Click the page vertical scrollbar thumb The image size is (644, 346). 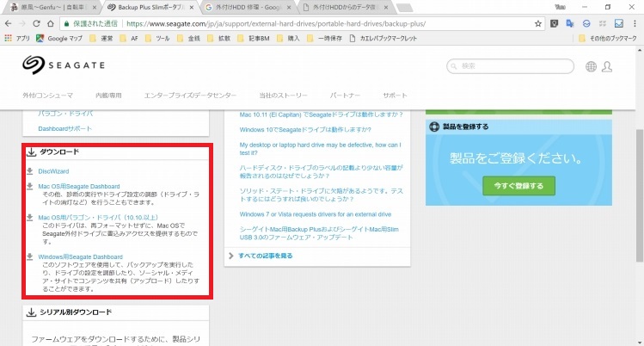point(640,195)
